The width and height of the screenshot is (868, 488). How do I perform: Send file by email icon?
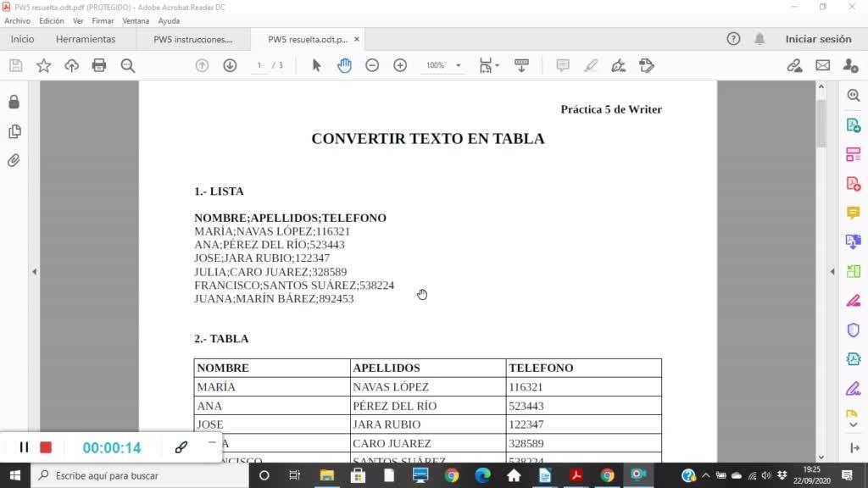point(822,65)
